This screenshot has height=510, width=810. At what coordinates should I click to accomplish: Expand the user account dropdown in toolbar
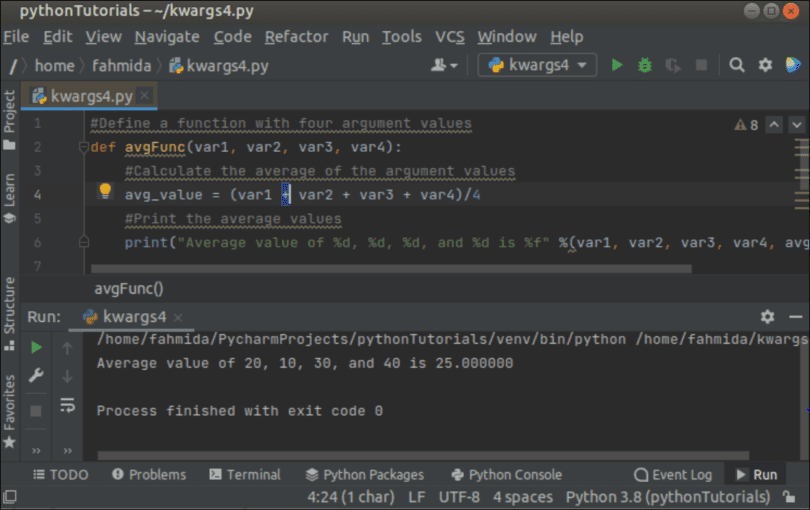[444, 65]
